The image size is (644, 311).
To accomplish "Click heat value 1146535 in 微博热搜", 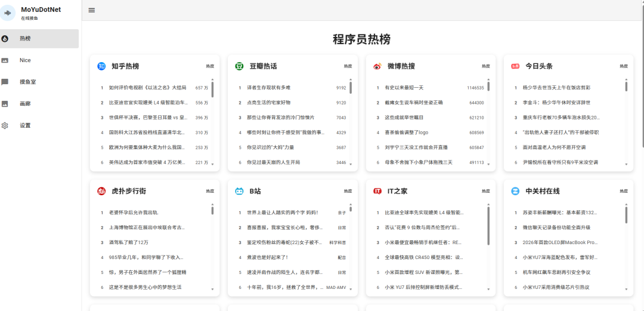I will (475, 88).
